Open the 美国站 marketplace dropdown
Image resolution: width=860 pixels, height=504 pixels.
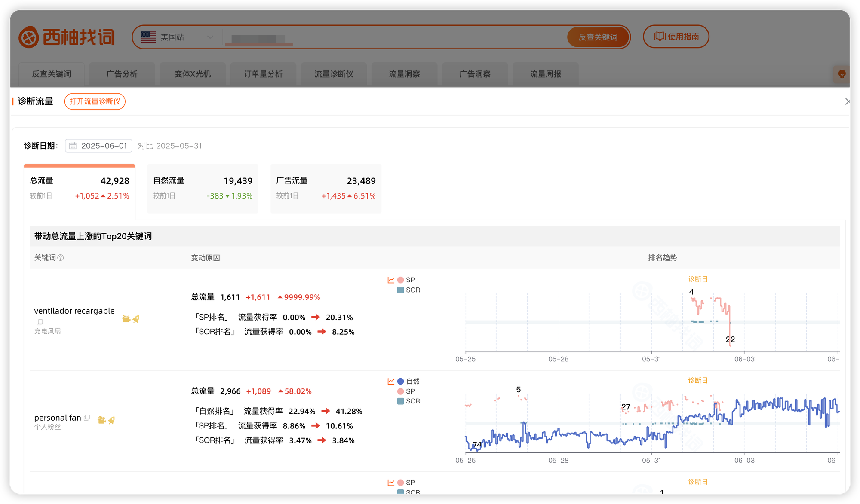(177, 37)
